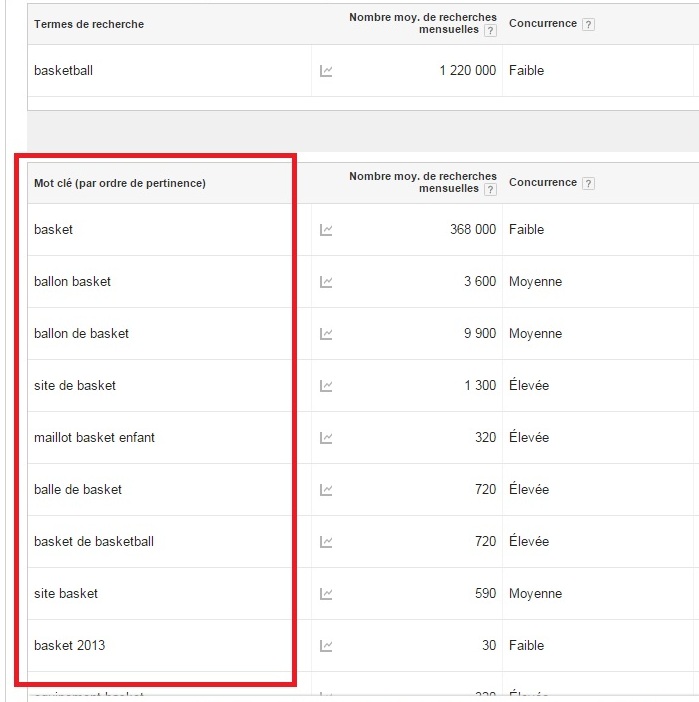Open trend chart icon for basket keyword

(326, 230)
